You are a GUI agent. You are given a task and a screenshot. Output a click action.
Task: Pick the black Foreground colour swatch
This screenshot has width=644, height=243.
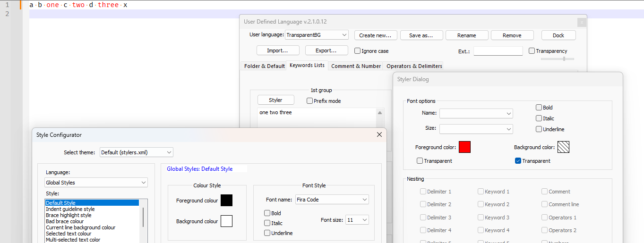pos(226,201)
